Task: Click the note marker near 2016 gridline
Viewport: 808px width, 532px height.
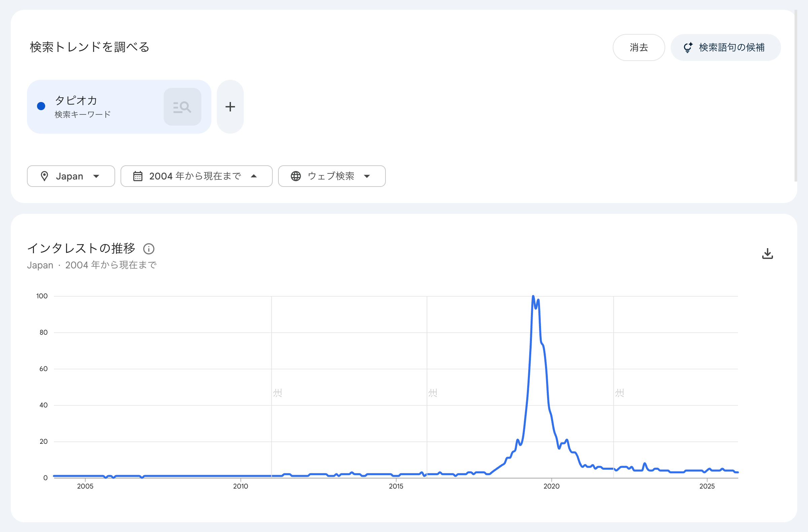Action: pyautogui.click(x=433, y=393)
